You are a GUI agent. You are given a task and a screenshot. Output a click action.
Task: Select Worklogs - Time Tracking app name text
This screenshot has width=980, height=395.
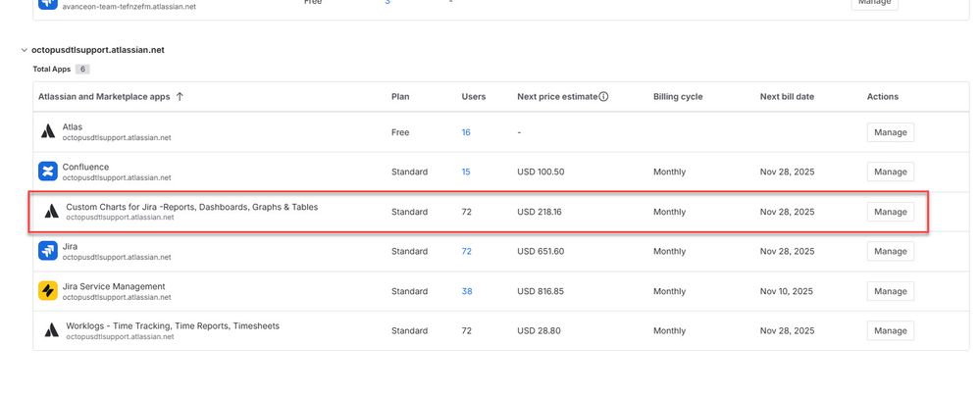pos(173,325)
